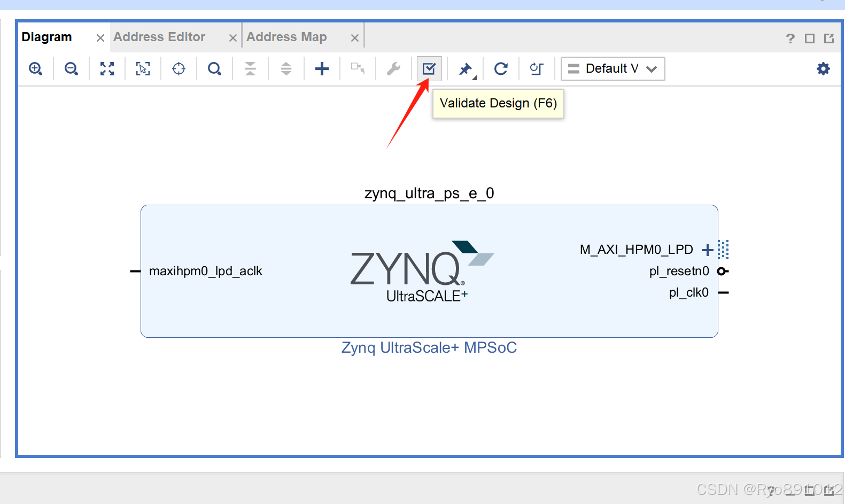This screenshot has width=845, height=504.
Task: Close the Address Map tab
Action: click(x=354, y=38)
